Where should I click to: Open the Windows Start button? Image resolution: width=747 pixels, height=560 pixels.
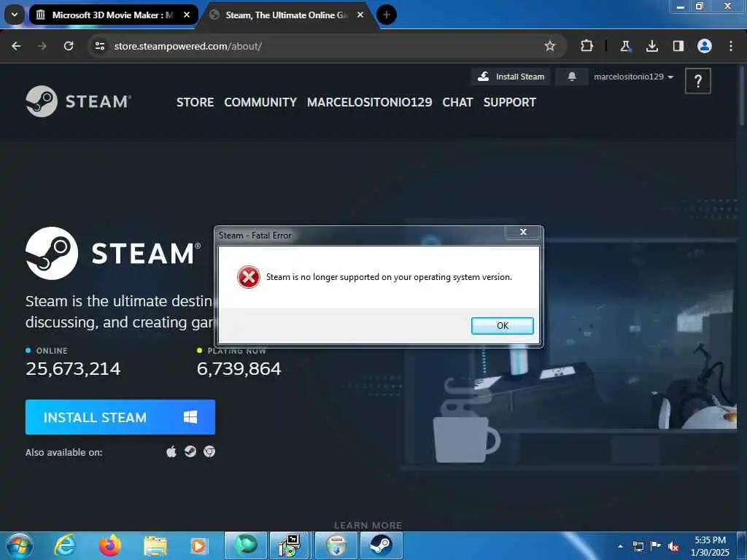point(20,545)
